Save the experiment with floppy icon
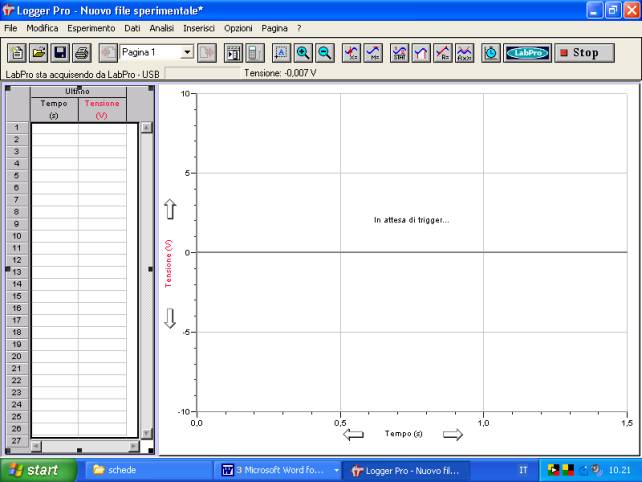Image resolution: width=642 pixels, height=482 pixels. pos(60,53)
